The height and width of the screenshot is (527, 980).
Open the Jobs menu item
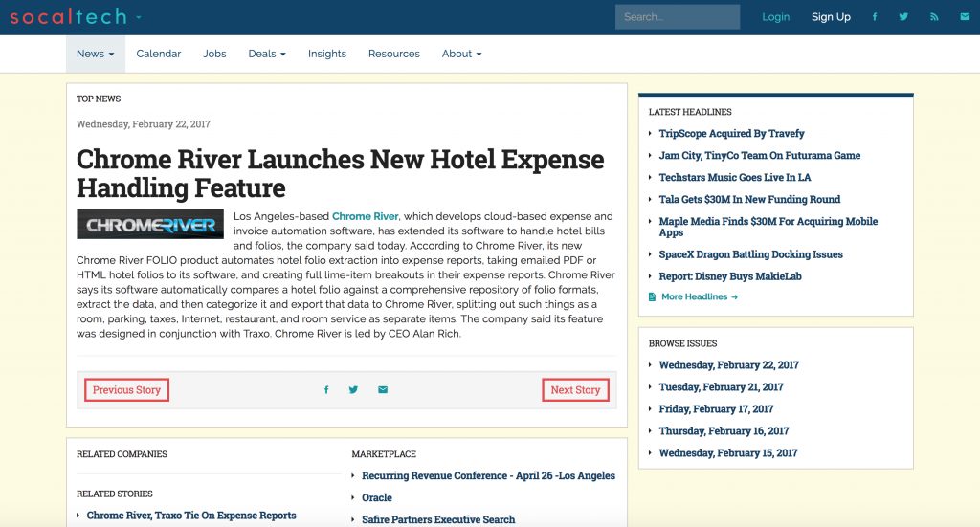(x=214, y=54)
